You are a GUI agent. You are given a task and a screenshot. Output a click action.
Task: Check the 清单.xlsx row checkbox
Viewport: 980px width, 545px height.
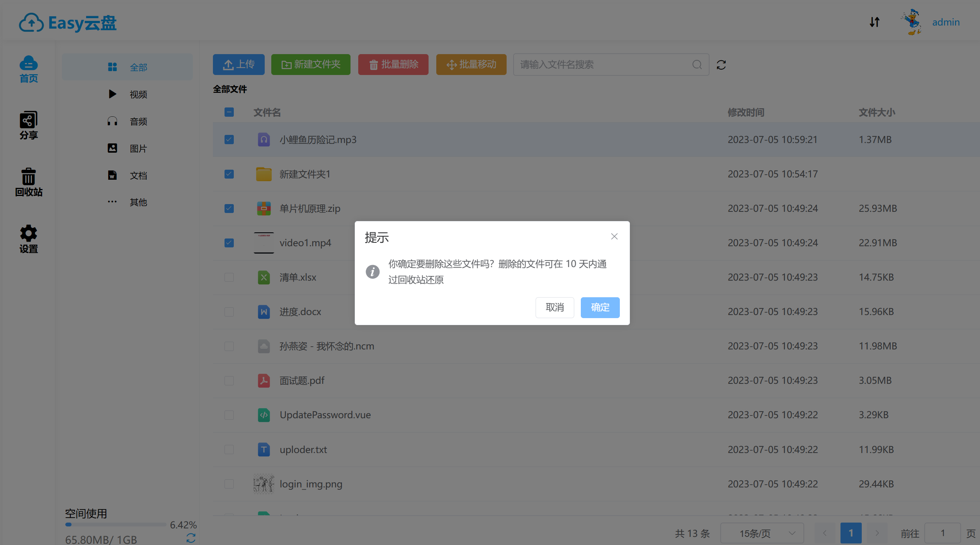[229, 277]
